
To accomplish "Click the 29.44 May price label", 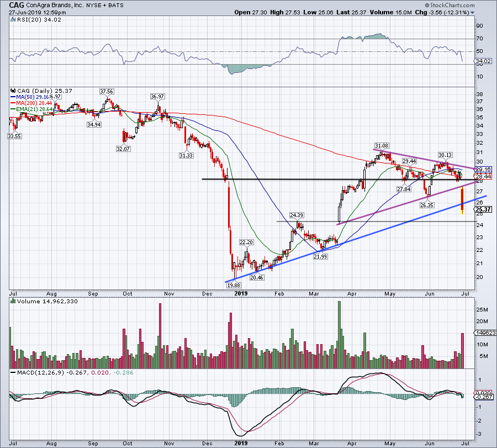I will pos(409,161).
